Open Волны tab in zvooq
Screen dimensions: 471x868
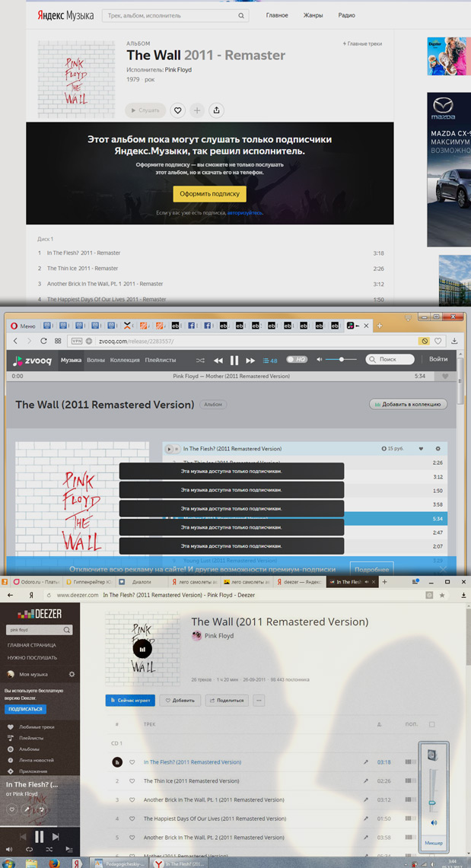[x=96, y=360]
